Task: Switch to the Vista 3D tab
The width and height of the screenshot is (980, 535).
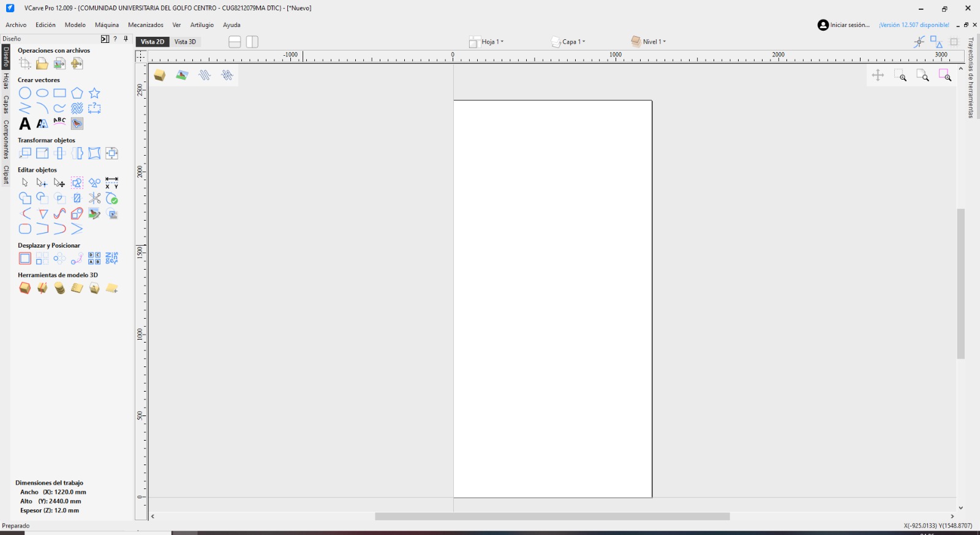Action: pos(185,42)
